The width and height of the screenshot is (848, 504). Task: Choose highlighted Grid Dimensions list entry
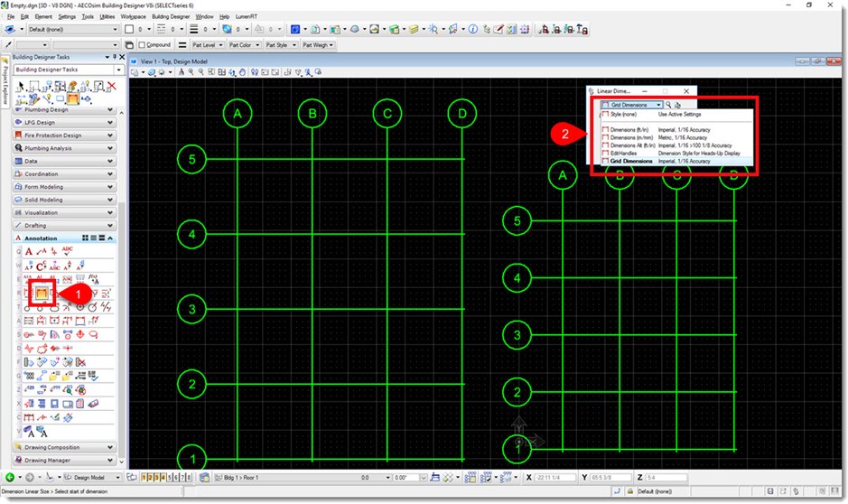click(676, 161)
